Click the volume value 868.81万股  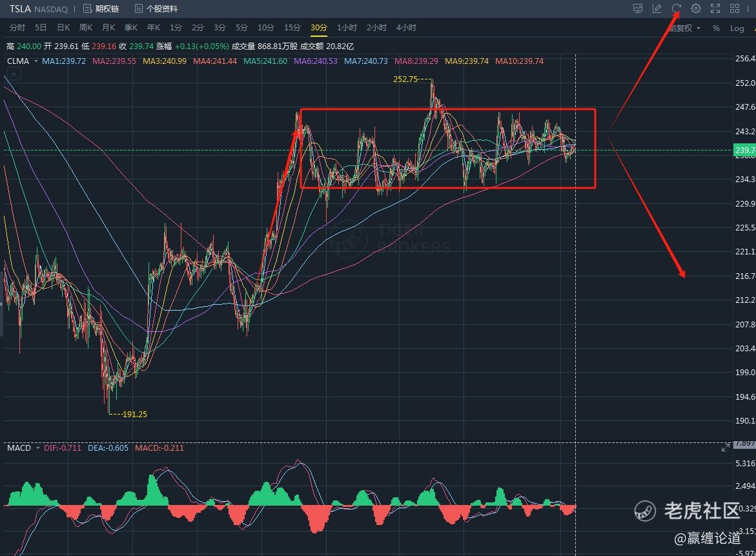(278, 46)
